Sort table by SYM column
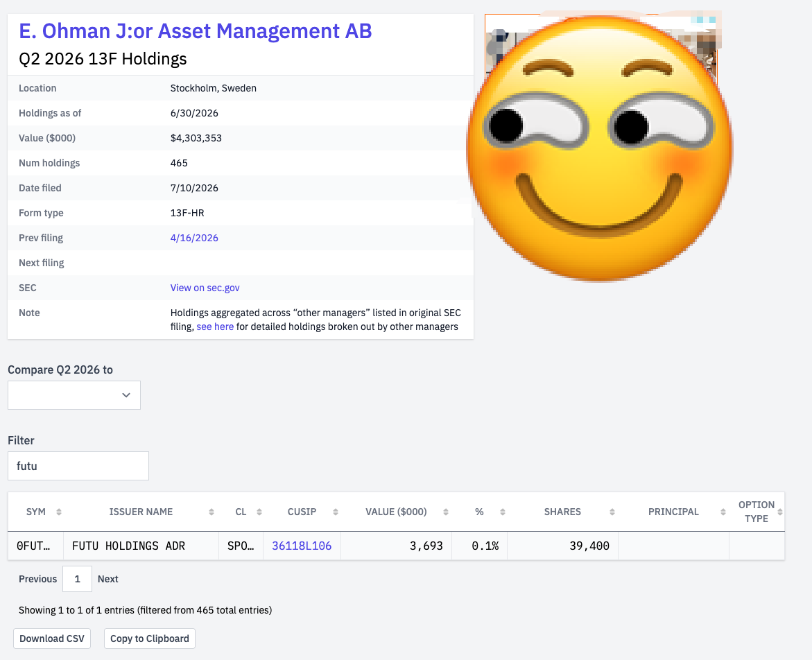Image resolution: width=812 pixels, height=660 pixels. 36,512
